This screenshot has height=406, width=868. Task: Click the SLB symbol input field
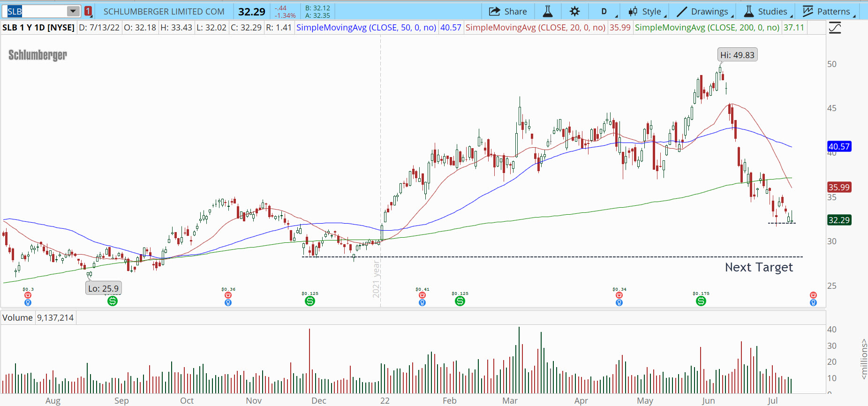[37, 11]
